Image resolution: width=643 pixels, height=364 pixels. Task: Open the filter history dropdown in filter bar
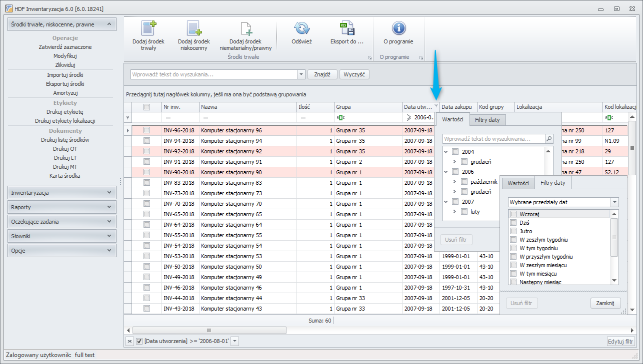tap(235, 341)
